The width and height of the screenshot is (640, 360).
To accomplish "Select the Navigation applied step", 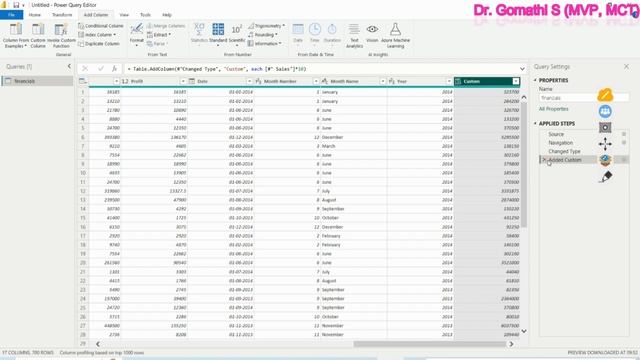I will click(x=560, y=142).
